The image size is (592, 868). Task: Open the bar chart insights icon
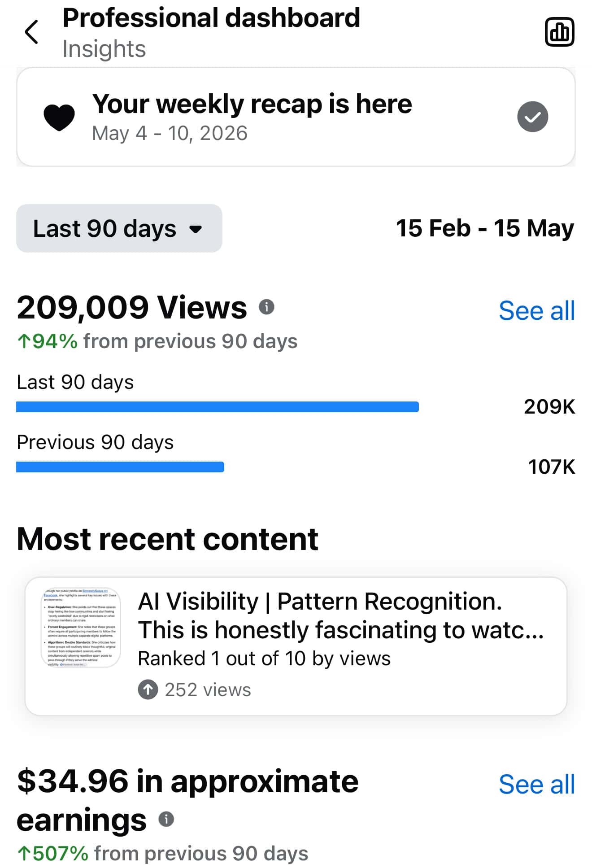559,32
